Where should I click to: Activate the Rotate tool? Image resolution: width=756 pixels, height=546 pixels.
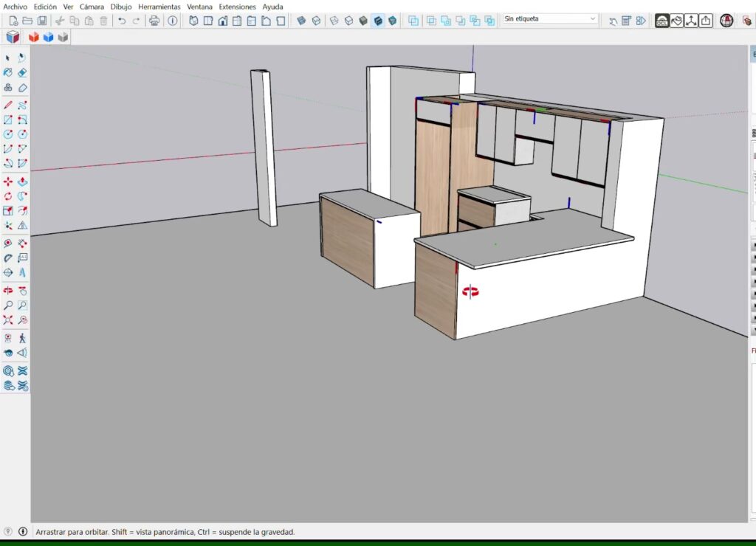[x=8, y=196]
